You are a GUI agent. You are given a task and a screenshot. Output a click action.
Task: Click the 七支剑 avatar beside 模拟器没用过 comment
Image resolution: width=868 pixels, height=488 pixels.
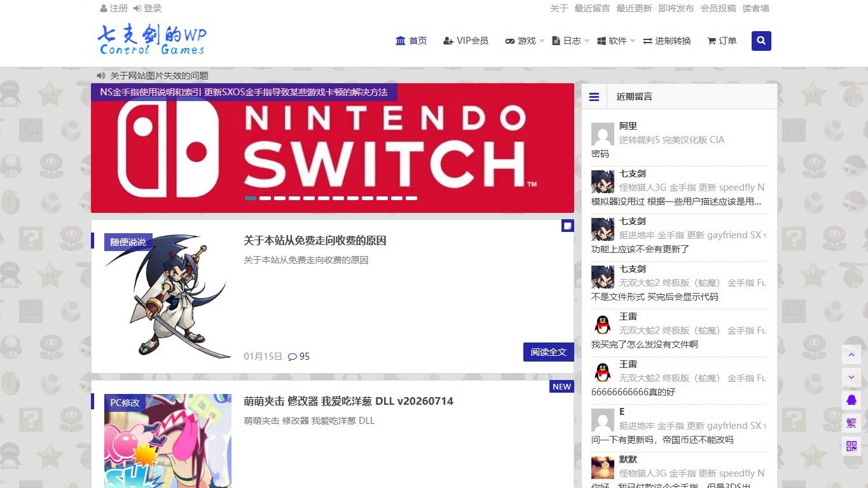[x=603, y=182]
